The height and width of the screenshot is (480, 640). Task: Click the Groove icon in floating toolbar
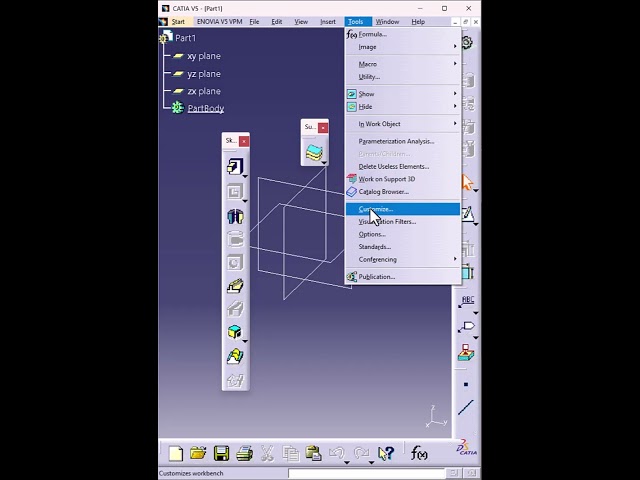235,239
